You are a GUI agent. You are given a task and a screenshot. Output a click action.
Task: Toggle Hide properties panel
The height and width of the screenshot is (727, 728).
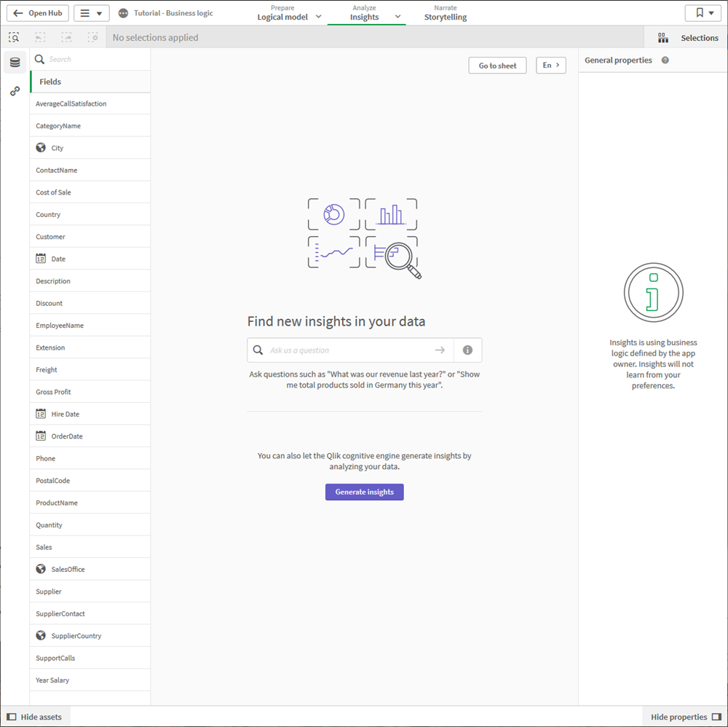(x=682, y=716)
